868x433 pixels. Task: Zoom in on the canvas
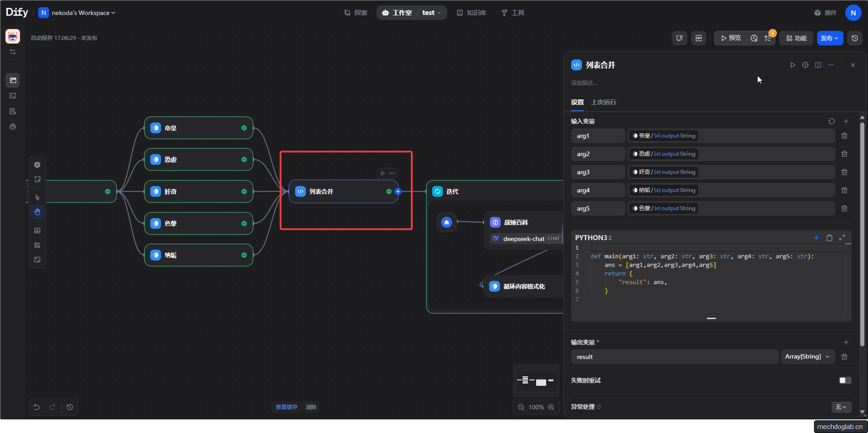coord(551,407)
